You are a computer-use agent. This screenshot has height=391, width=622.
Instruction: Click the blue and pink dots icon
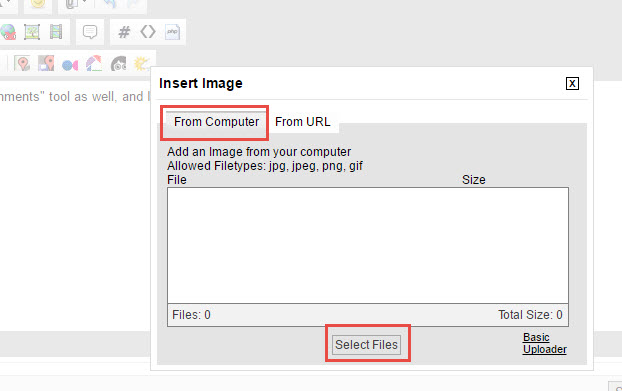tap(70, 65)
